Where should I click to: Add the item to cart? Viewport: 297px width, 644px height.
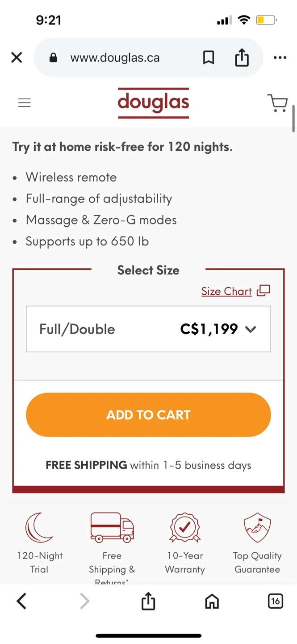[148, 415]
